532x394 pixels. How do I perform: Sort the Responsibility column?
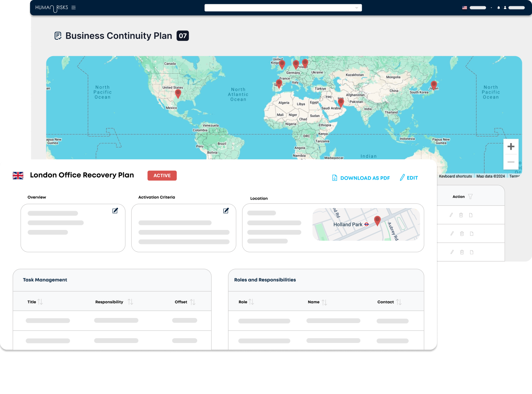(130, 302)
